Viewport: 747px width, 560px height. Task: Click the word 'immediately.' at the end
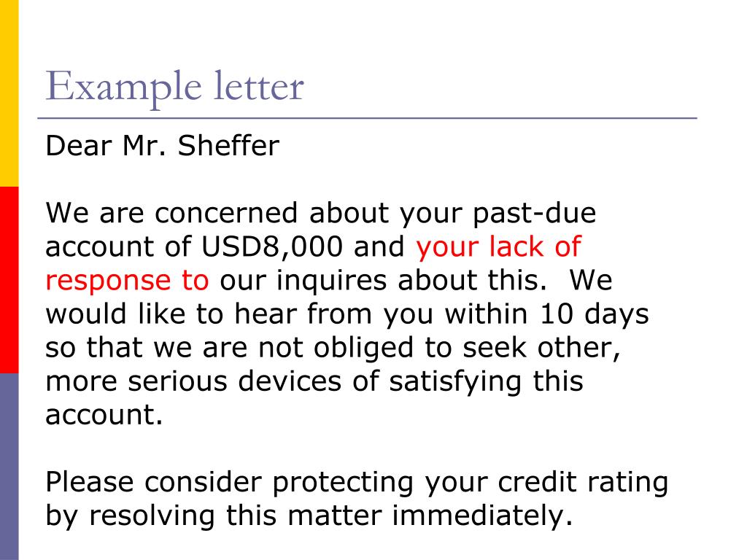point(482,516)
